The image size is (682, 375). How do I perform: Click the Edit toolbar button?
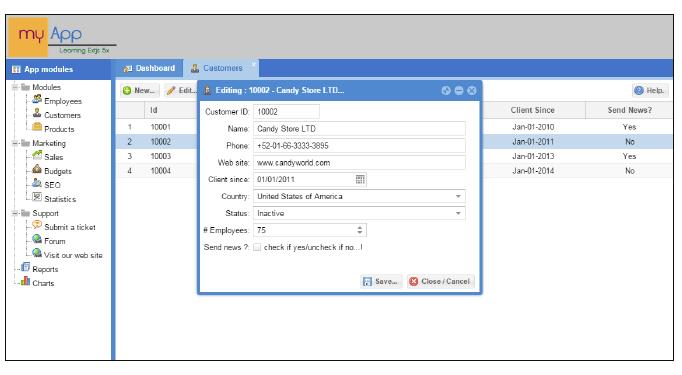click(181, 90)
